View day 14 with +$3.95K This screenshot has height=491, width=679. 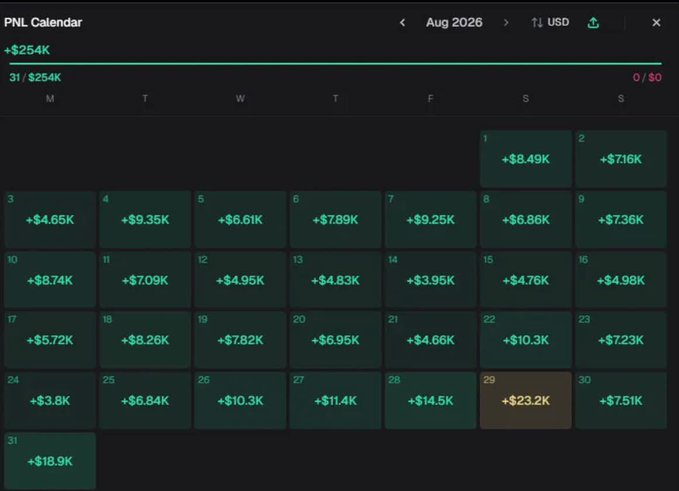click(x=430, y=280)
